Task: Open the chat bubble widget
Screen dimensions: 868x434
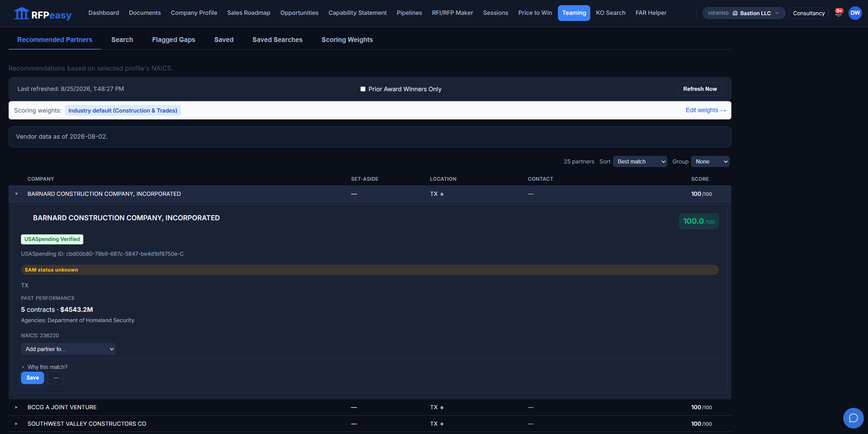Action: point(853,418)
